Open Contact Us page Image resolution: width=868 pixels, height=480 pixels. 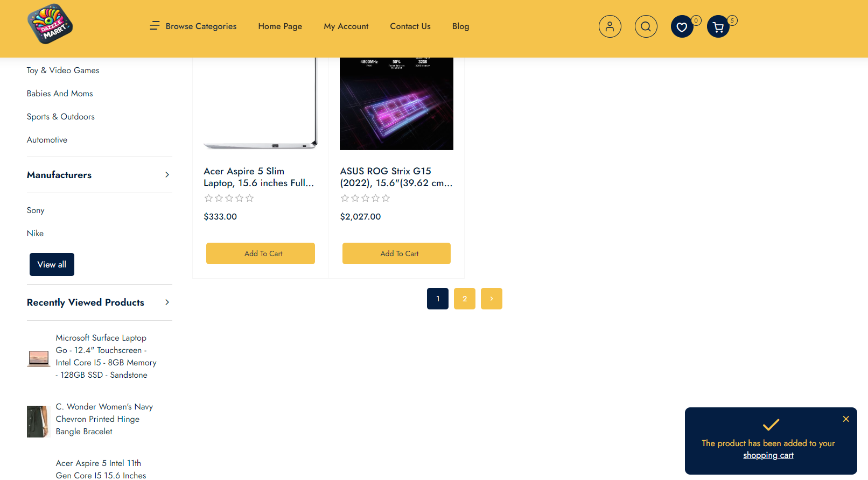[x=410, y=26]
